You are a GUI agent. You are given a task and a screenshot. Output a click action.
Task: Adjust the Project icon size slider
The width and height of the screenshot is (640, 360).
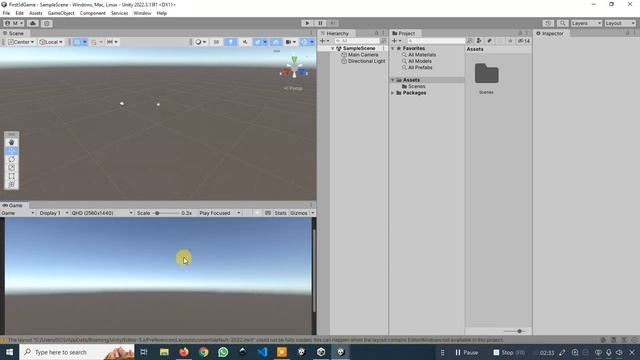515,331
